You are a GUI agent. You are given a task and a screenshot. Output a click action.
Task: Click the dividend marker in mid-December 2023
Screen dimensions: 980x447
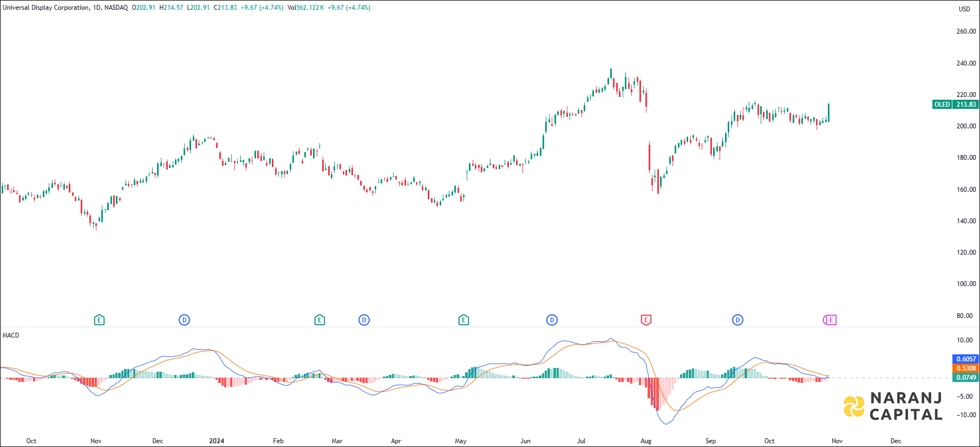point(184,320)
